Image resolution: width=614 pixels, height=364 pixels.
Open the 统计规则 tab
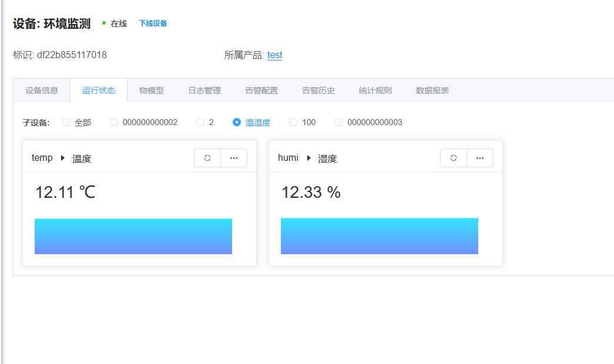pos(375,90)
